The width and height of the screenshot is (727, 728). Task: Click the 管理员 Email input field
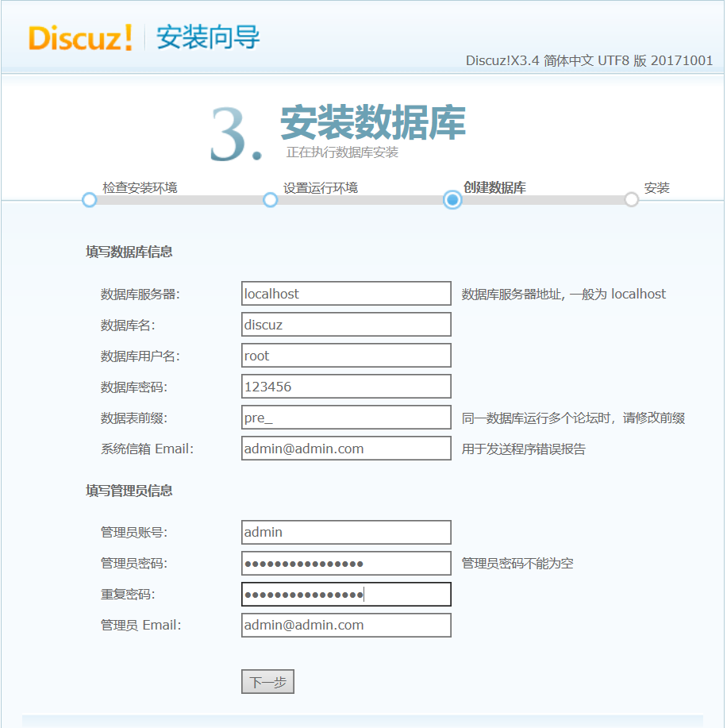click(346, 626)
